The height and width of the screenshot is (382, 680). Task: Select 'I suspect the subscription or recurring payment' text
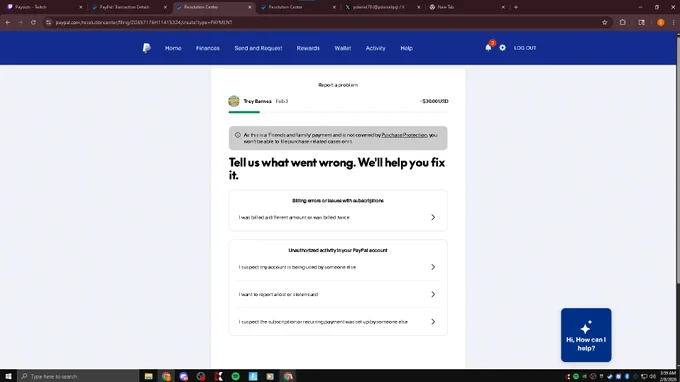(x=323, y=322)
